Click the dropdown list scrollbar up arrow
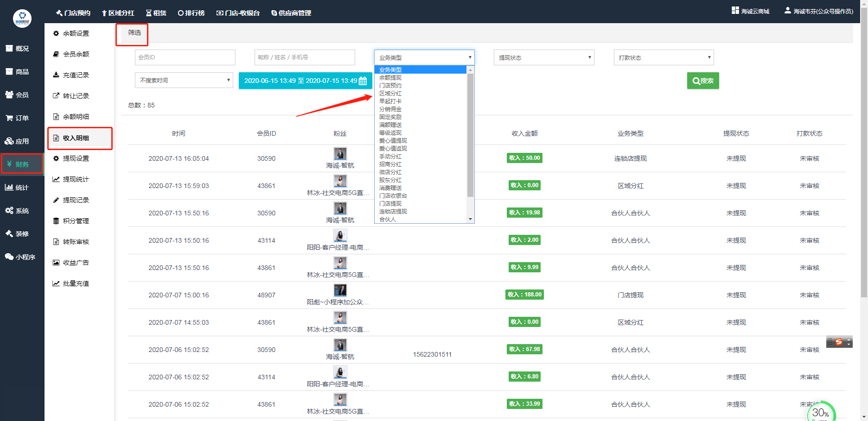This screenshot has height=421, width=868. pos(470,70)
